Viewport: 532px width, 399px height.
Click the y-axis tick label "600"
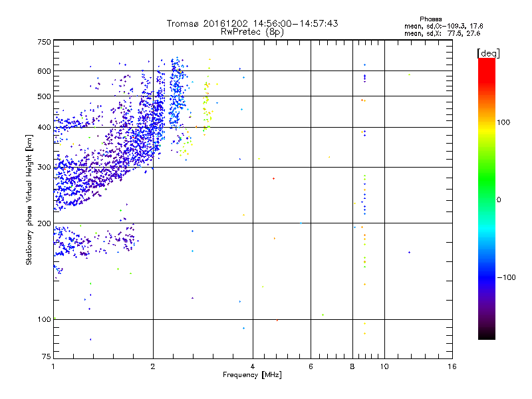pos(44,71)
